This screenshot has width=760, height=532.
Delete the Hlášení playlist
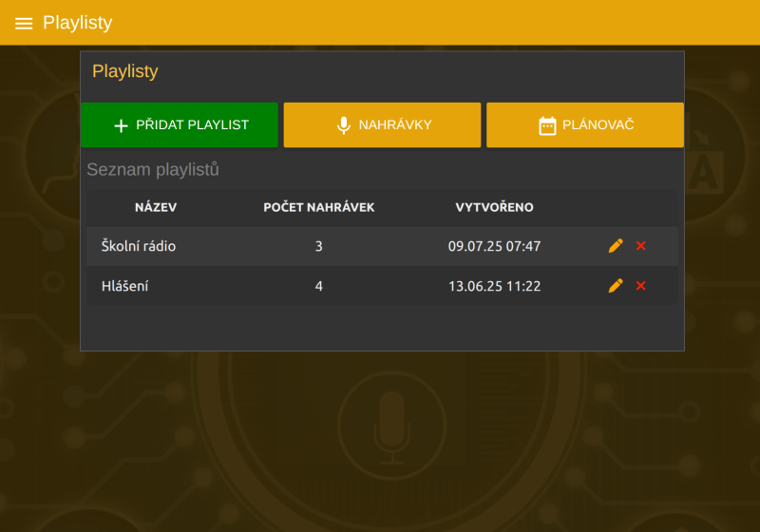tap(641, 286)
